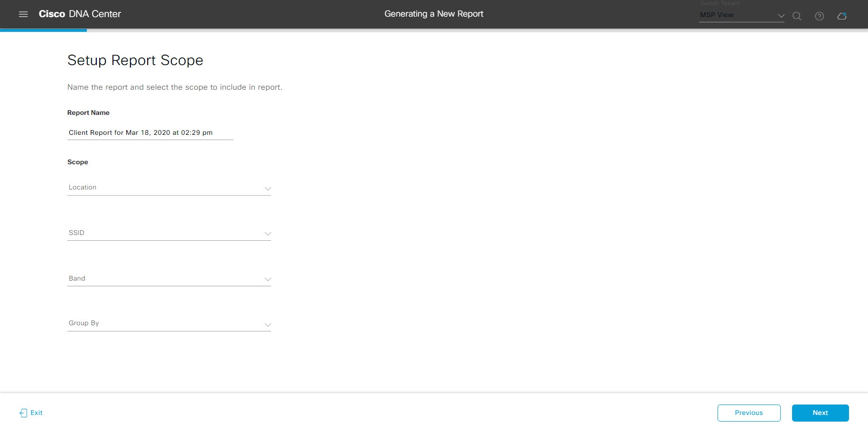Expand the Location scope dropdown
The height and width of the screenshot is (433, 868).
[169, 188]
